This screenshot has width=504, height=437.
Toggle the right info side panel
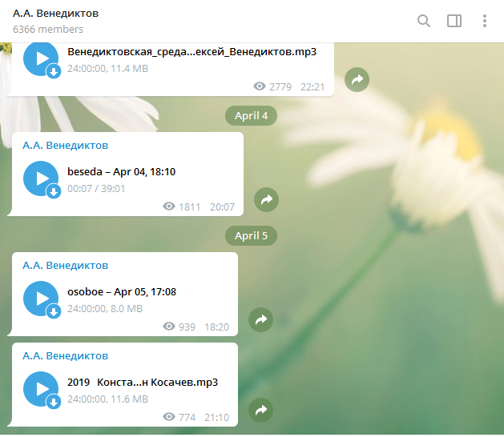[x=454, y=21]
